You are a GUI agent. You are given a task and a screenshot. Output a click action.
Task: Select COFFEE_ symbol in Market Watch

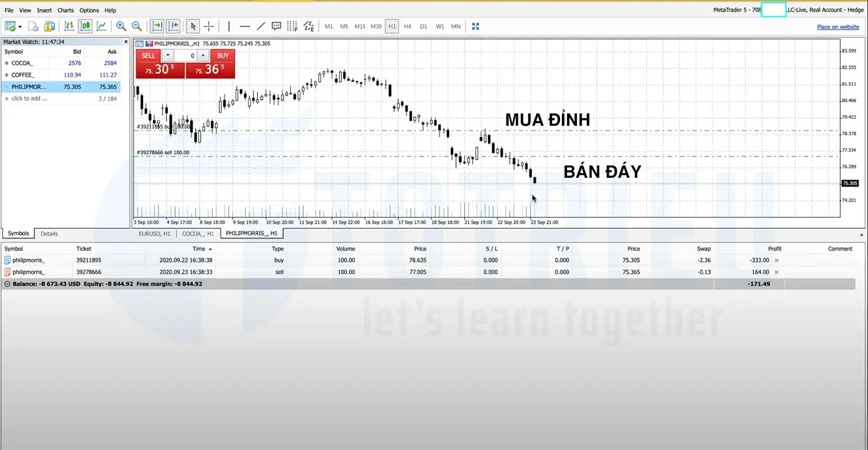(x=61, y=75)
